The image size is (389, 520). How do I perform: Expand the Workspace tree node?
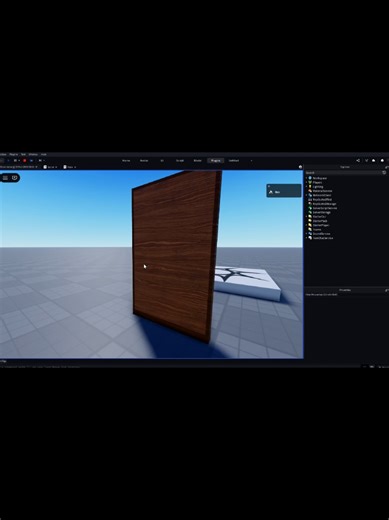coord(306,178)
